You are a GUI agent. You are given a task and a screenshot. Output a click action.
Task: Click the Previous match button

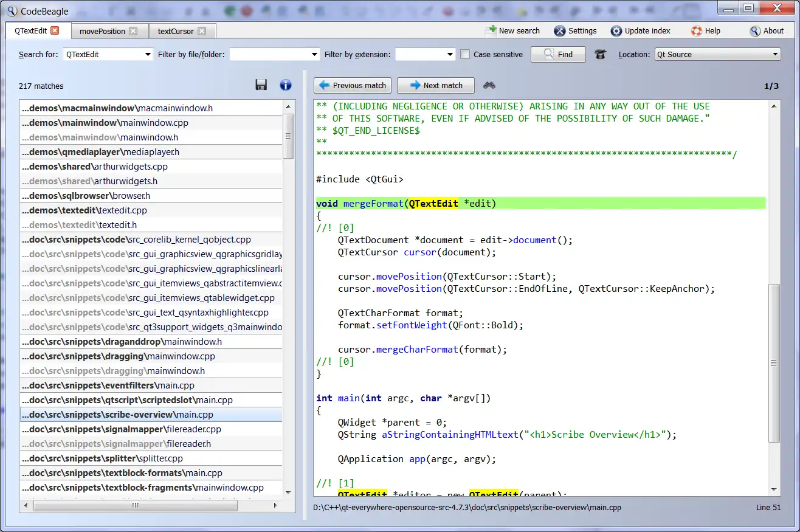click(x=353, y=85)
